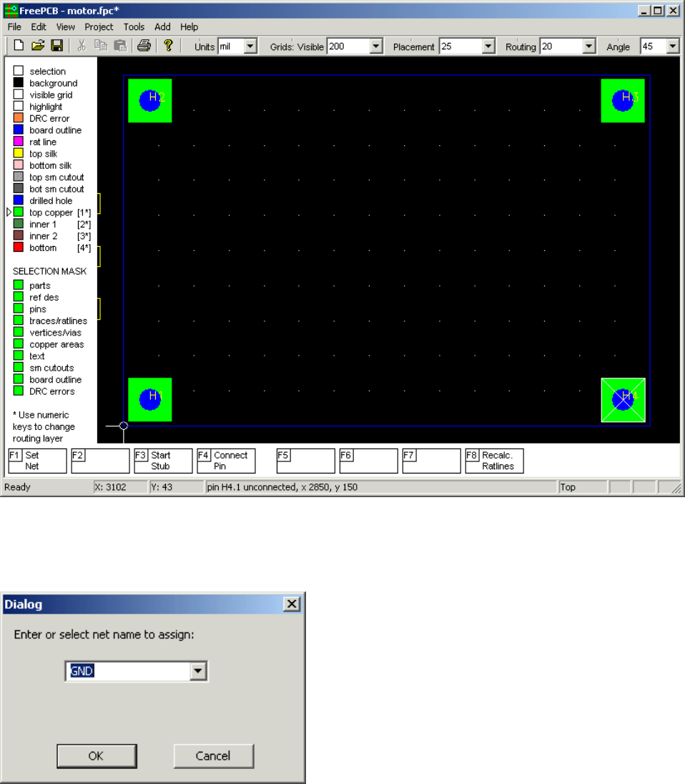Image resolution: width=685 pixels, height=784 pixels.
Task: Expand the Visible grid dropdown
Action: pos(376,46)
